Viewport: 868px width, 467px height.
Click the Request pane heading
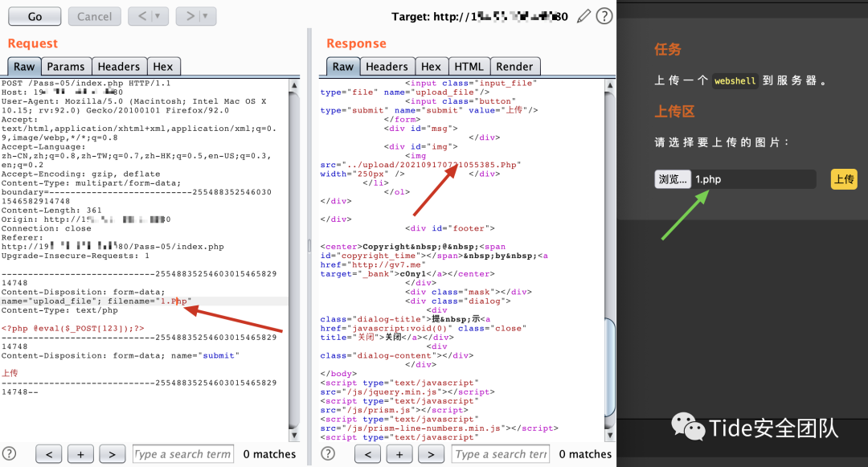tap(33, 43)
